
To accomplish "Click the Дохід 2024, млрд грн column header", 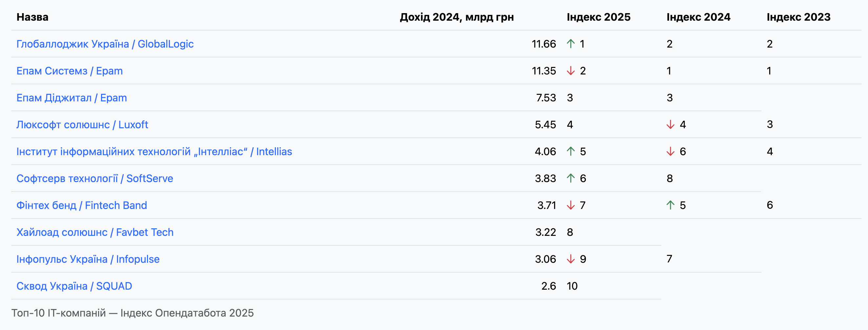I will [x=457, y=17].
